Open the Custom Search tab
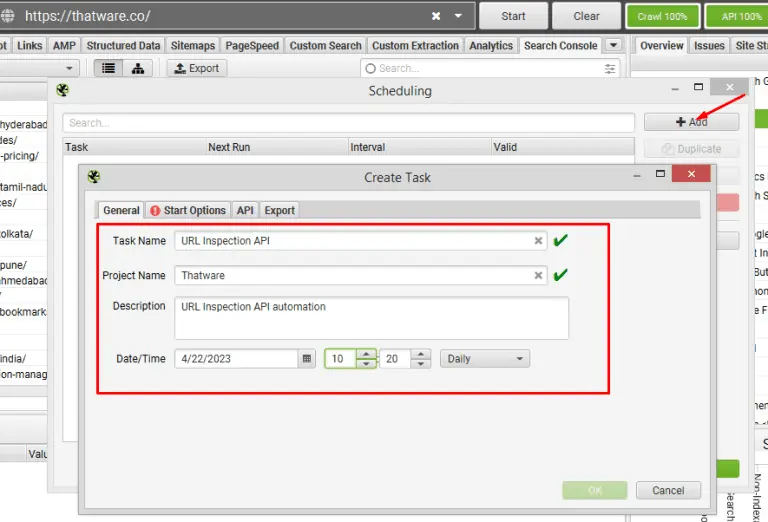 click(x=325, y=46)
